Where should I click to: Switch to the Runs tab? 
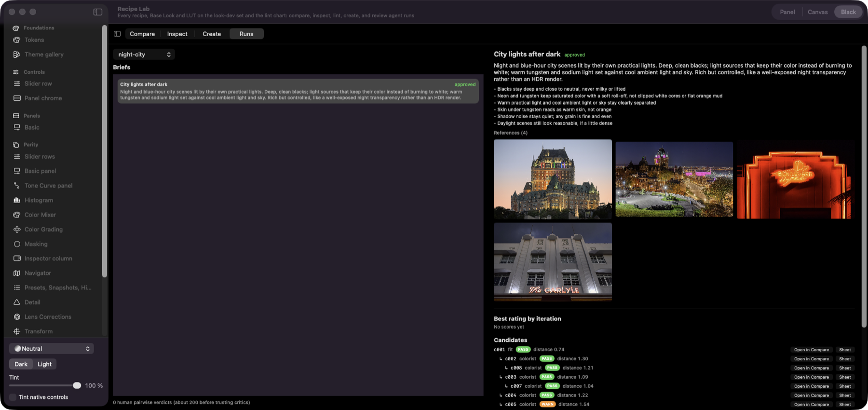246,34
